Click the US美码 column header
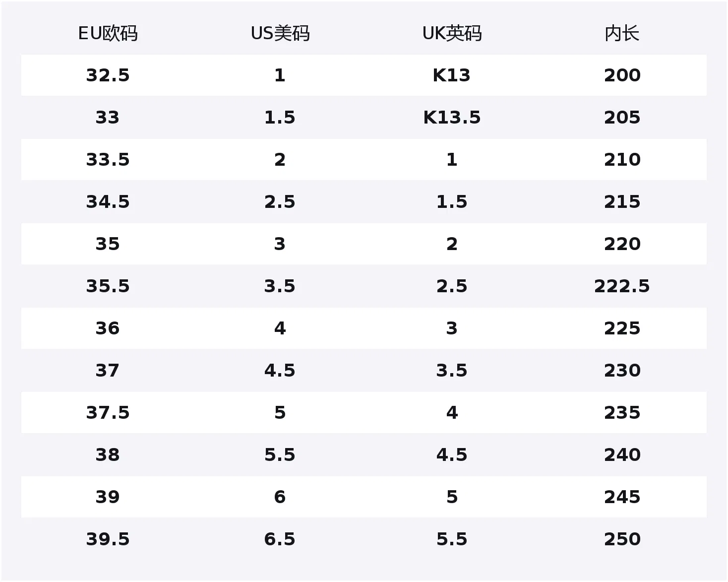 tap(280, 34)
